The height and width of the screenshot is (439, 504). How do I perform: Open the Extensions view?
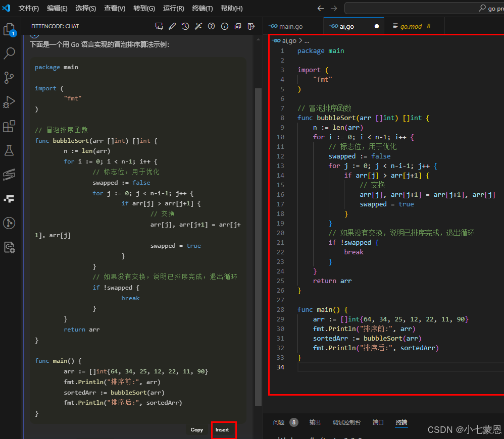point(9,126)
